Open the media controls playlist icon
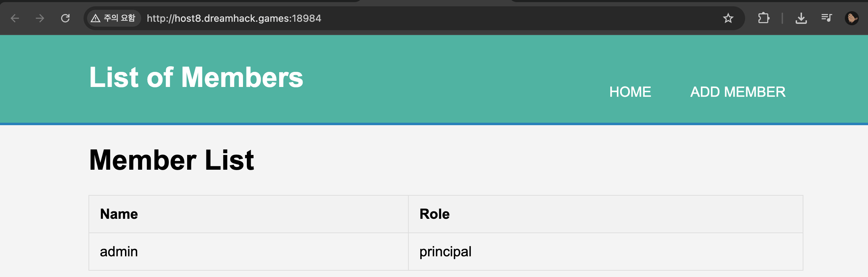868x277 pixels. tap(827, 18)
